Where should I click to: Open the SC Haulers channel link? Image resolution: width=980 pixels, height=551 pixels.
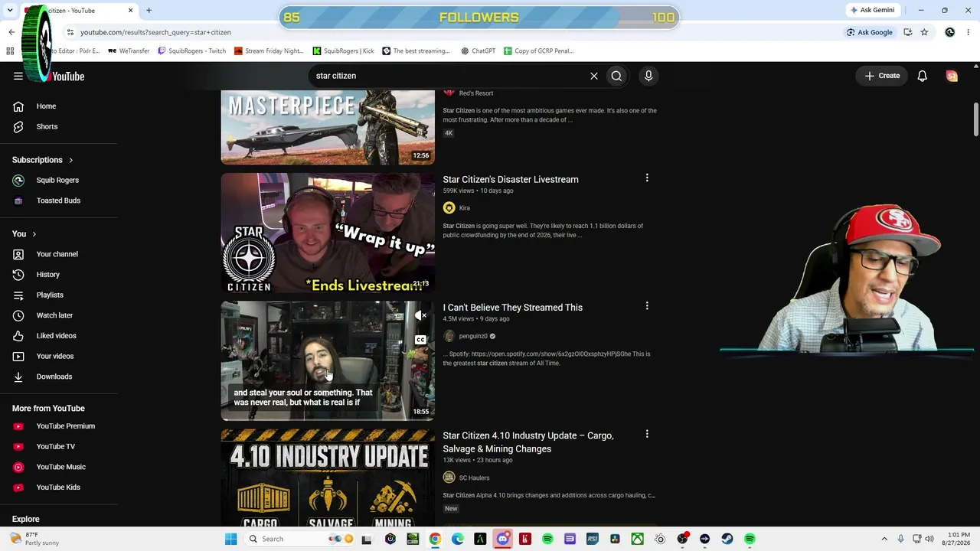[474, 478]
